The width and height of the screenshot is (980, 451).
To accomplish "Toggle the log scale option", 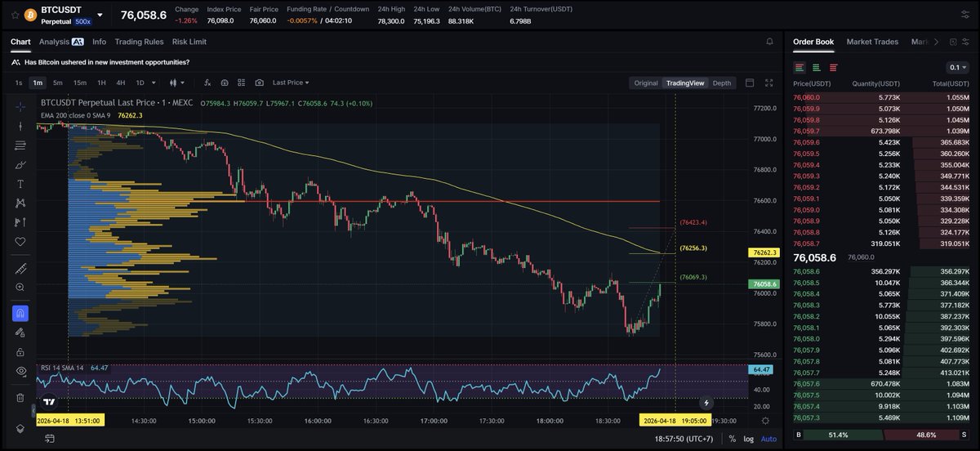I will (x=749, y=439).
